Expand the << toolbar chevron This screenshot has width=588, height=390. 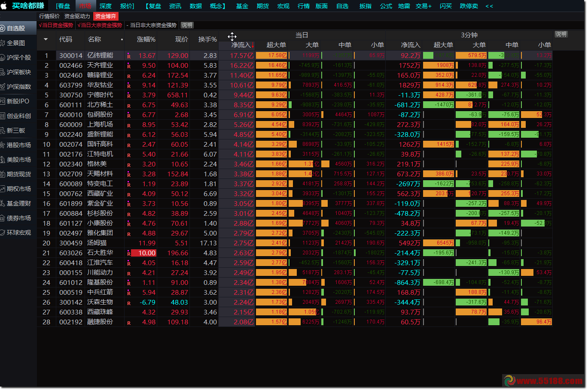[489, 6]
